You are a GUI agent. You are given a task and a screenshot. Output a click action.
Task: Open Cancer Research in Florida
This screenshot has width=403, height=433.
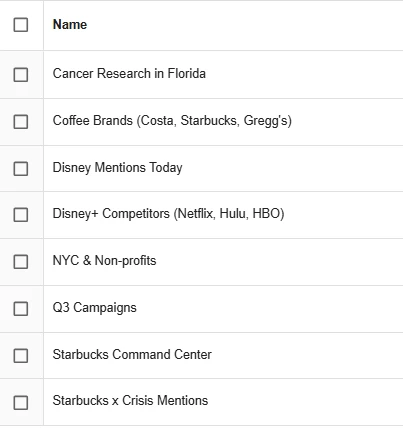click(x=129, y=74)
